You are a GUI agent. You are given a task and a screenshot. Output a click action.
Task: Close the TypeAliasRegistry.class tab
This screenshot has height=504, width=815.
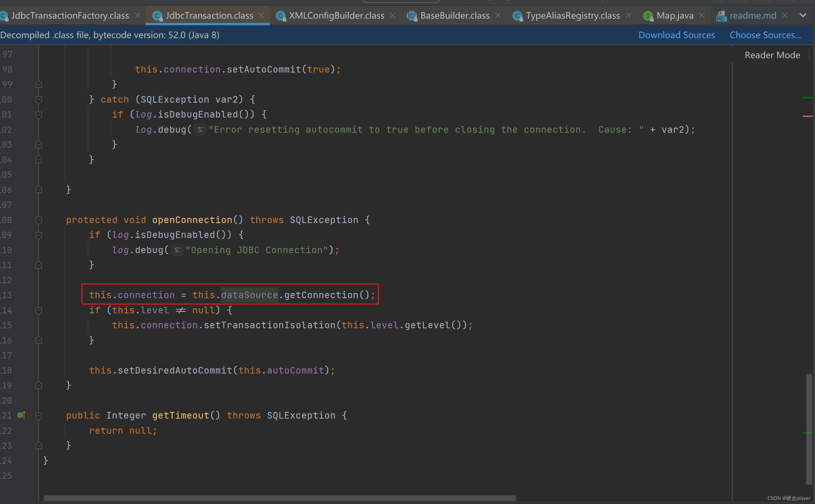click(x=628, y=15)
